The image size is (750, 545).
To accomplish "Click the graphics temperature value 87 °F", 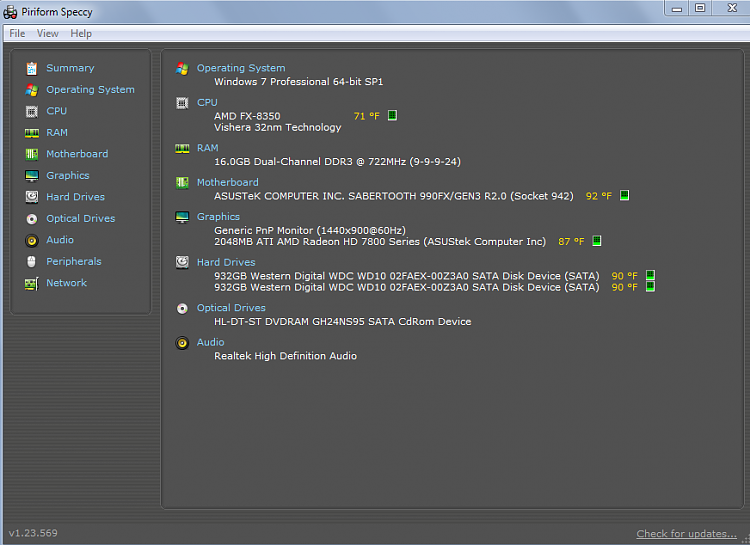I will pyautogui.click(x=571, y=242).
